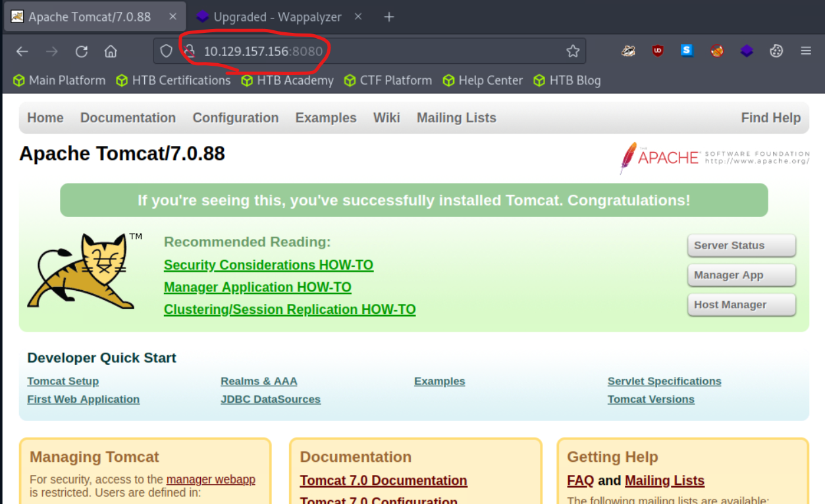
Task: Select Configuration in Tomcat navigation bar
Action: [x=236, y=118]
